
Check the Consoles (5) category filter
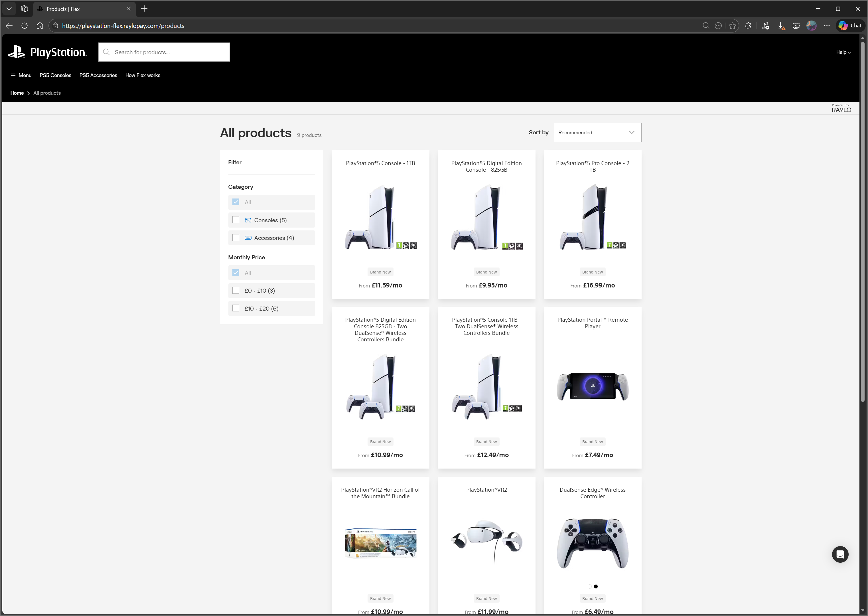(236, 220)
